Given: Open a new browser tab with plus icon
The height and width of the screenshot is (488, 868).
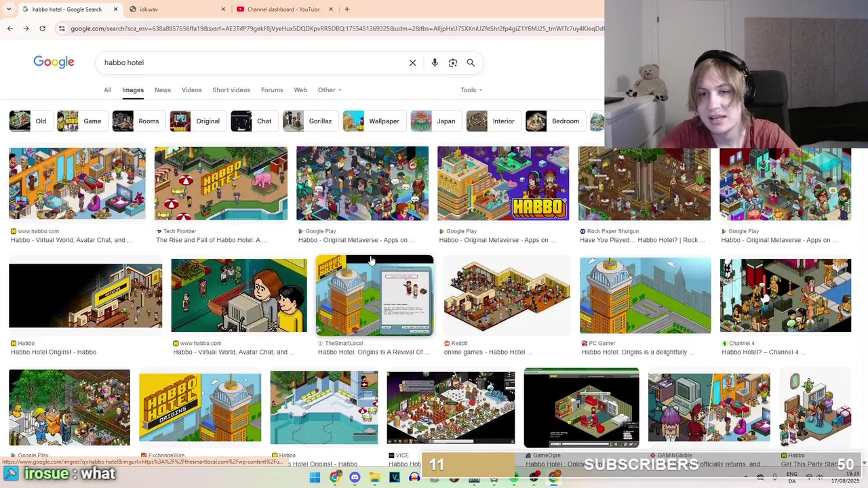Looking at the screenshot, I should pyautogui.click(x=347, y=9).
